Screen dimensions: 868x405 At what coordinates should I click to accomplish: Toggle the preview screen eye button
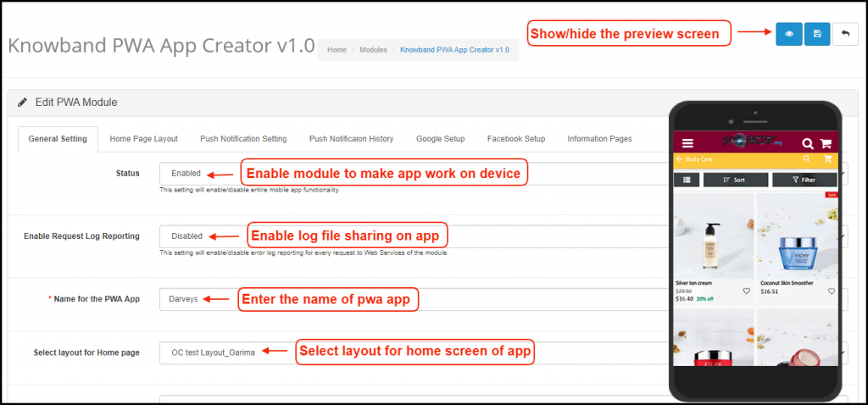click(x=789, y=34)
